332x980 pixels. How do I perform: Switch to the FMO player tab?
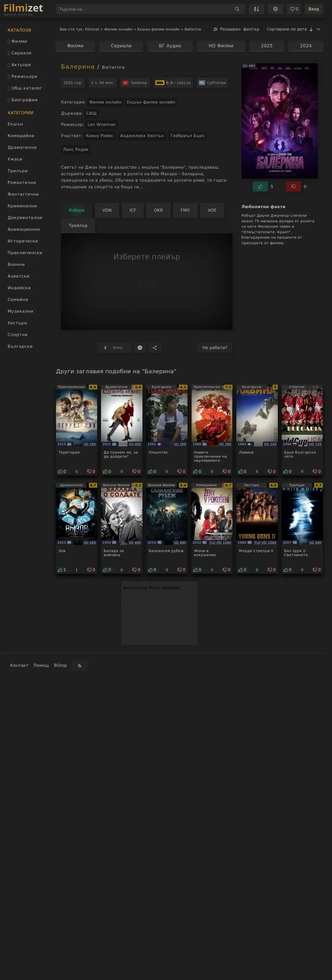tap(185, 210)
